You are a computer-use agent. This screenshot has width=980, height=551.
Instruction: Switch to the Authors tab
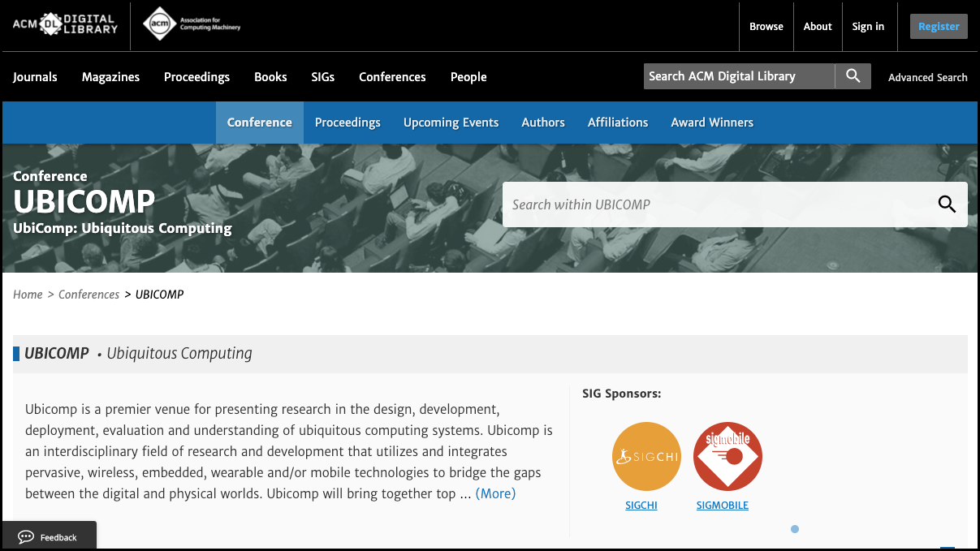click(543, 123)
